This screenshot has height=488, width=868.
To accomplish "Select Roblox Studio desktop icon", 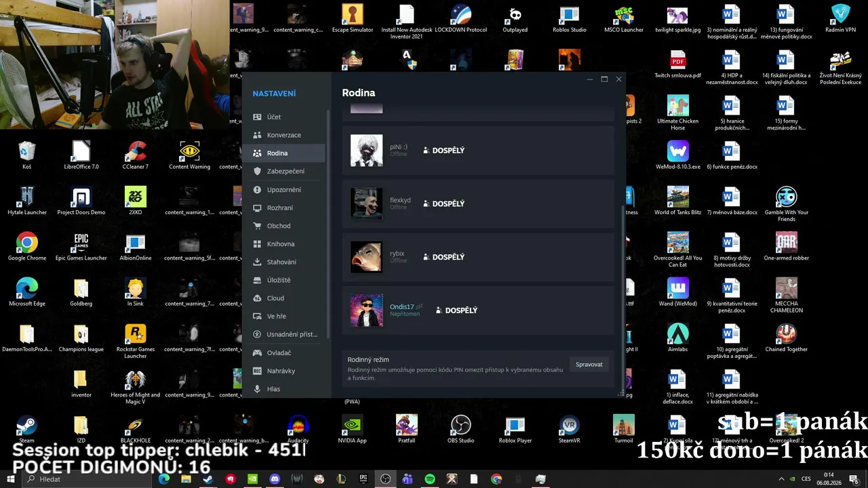I will (570, 18).
